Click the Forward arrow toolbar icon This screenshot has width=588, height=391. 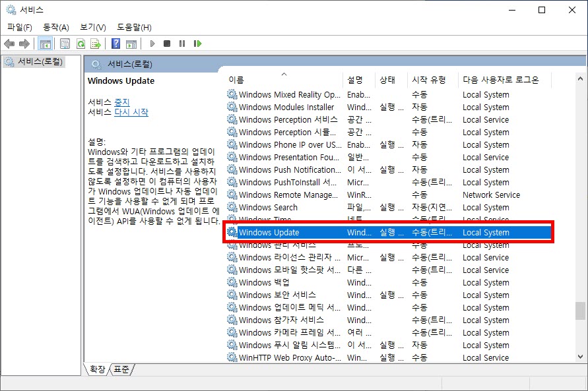coord(24,44)
